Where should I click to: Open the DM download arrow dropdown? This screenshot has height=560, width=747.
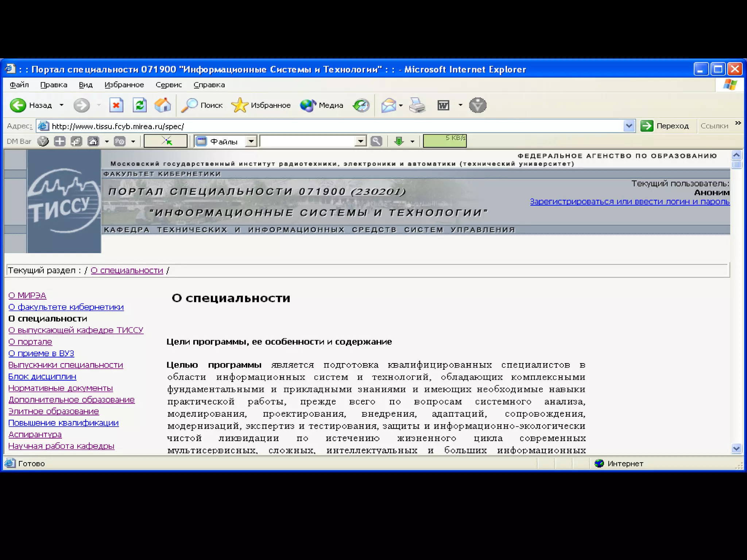click(413, 141)
